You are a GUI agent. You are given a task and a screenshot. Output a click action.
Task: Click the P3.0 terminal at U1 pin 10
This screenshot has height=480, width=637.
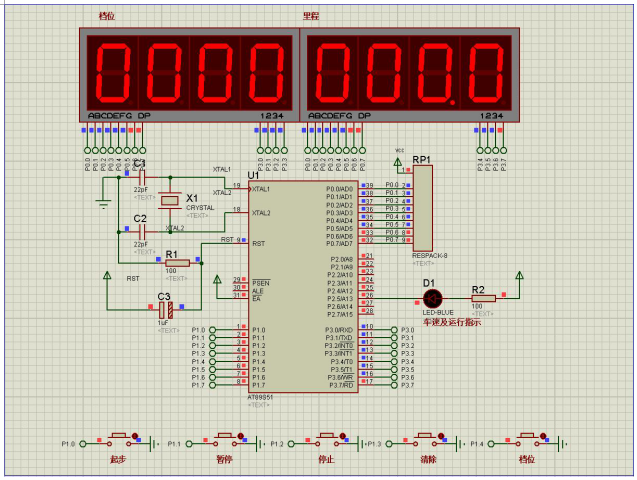[x=394, y=330]
